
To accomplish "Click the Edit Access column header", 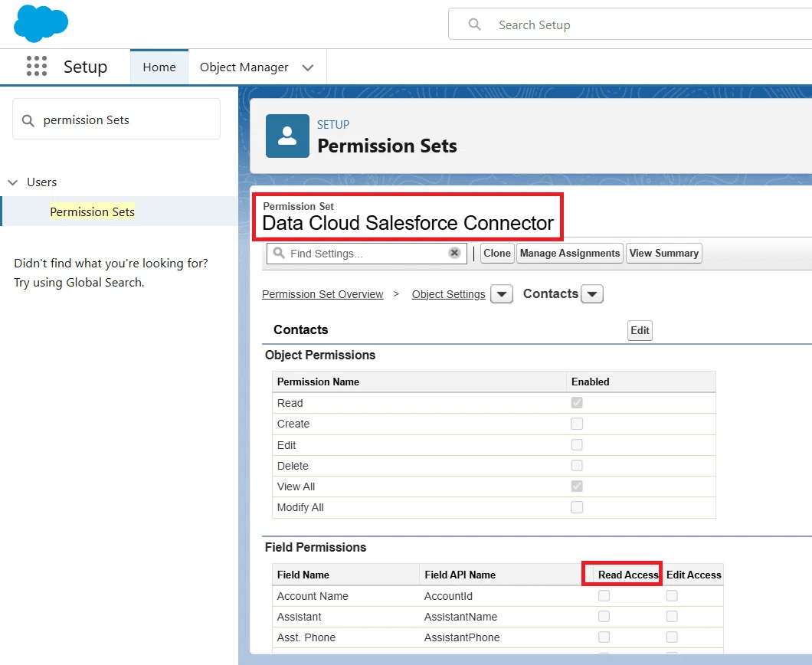I will coord(693,575).
